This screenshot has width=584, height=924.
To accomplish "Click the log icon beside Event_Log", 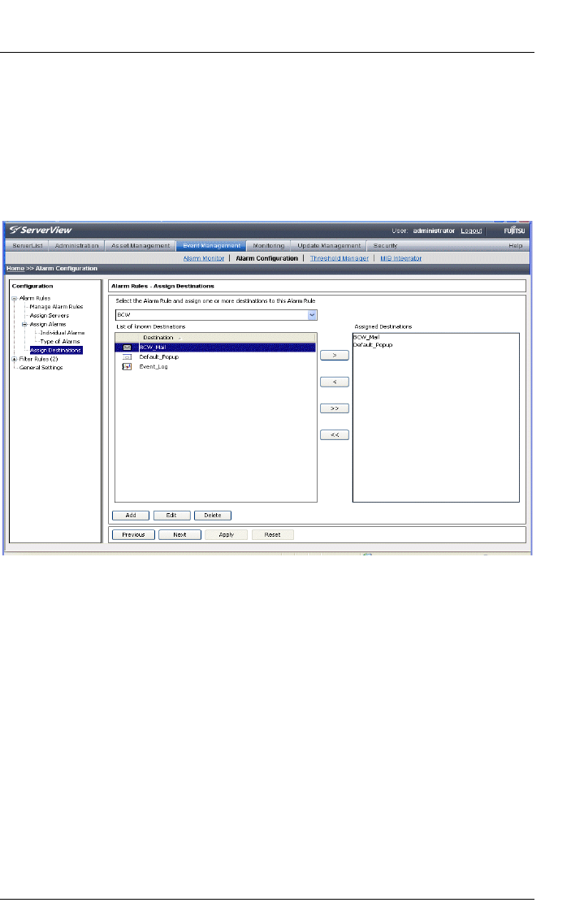I will [x=127, y=366].
